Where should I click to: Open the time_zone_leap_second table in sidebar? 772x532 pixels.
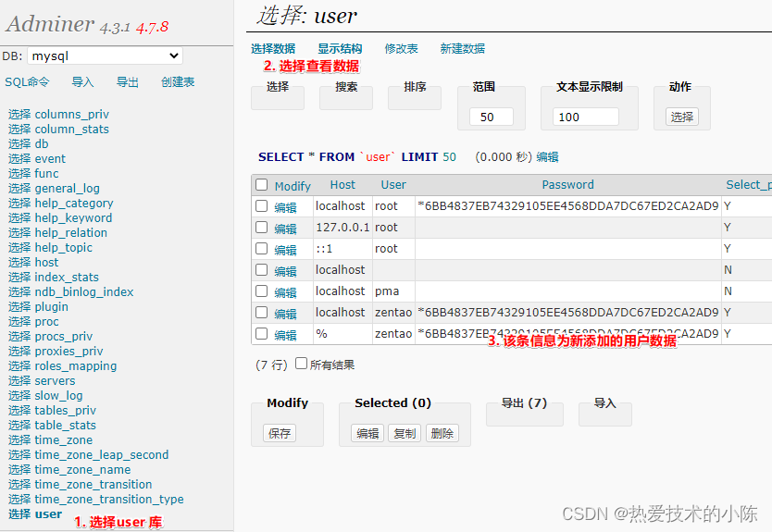click(102, 454)
